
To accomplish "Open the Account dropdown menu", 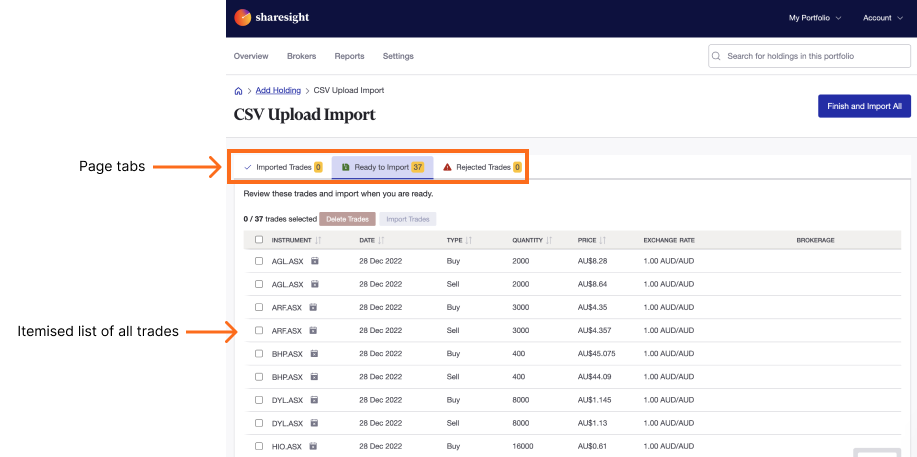I will 882,18.
